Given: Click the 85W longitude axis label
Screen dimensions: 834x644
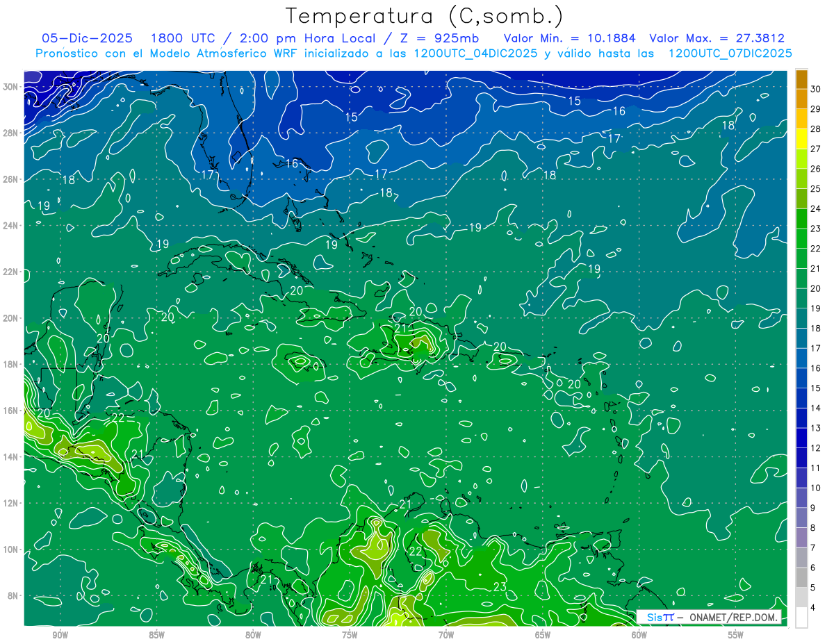Looking at the screenshot, I should pos(156,636).
